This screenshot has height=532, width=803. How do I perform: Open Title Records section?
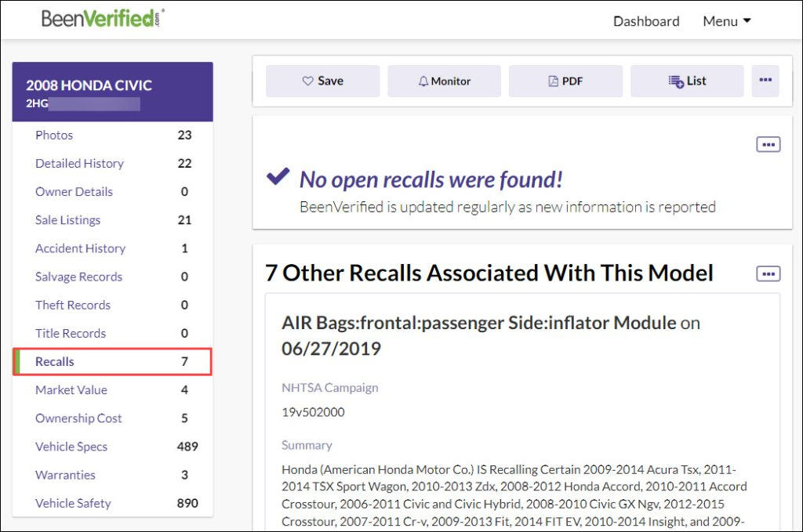(71, 333)
